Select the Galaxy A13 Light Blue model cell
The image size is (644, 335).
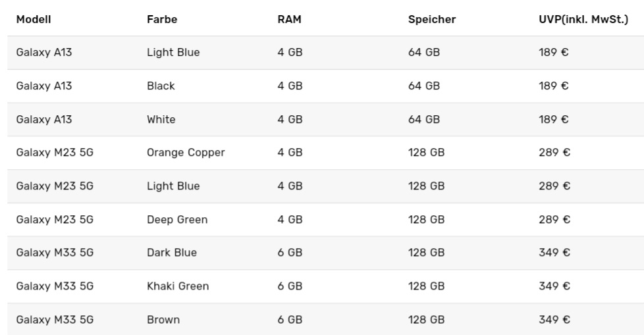coord(44,53)
